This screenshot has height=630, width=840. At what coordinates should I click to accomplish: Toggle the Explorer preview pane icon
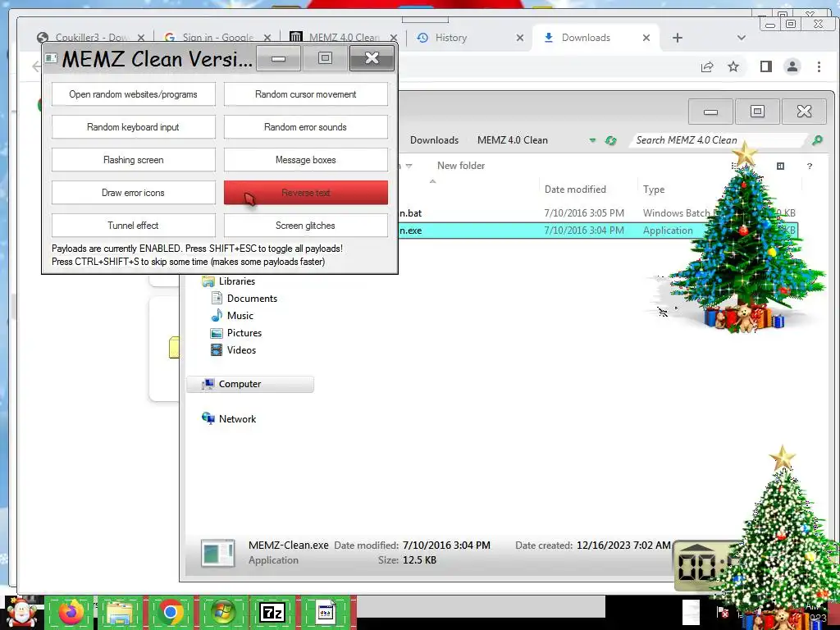(781, 166)
